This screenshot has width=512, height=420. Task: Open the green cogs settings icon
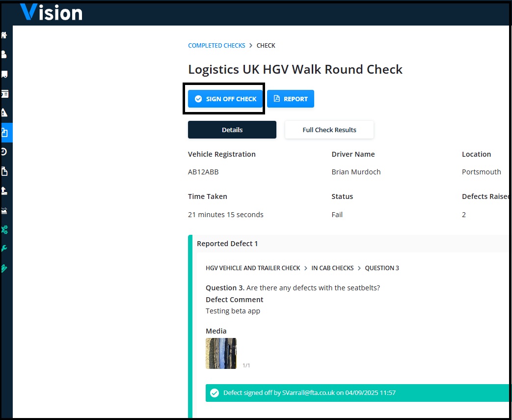pos(4,230)
